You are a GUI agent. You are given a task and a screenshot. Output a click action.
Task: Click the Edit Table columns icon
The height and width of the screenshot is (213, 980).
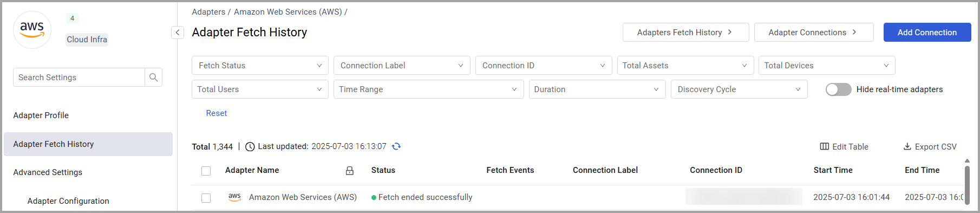click(x=825, y=147)
